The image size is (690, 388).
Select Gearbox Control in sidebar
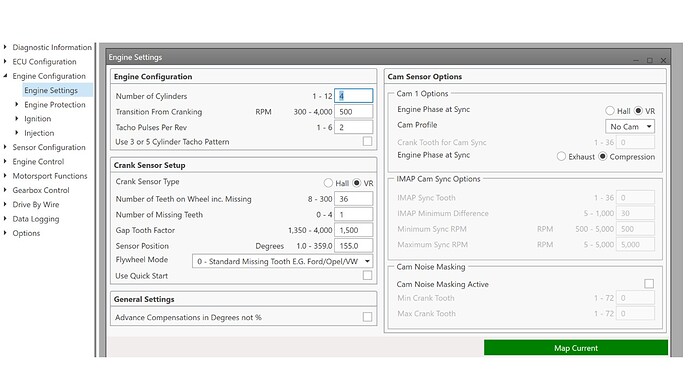pyautogui.click(x=41, y=190)
